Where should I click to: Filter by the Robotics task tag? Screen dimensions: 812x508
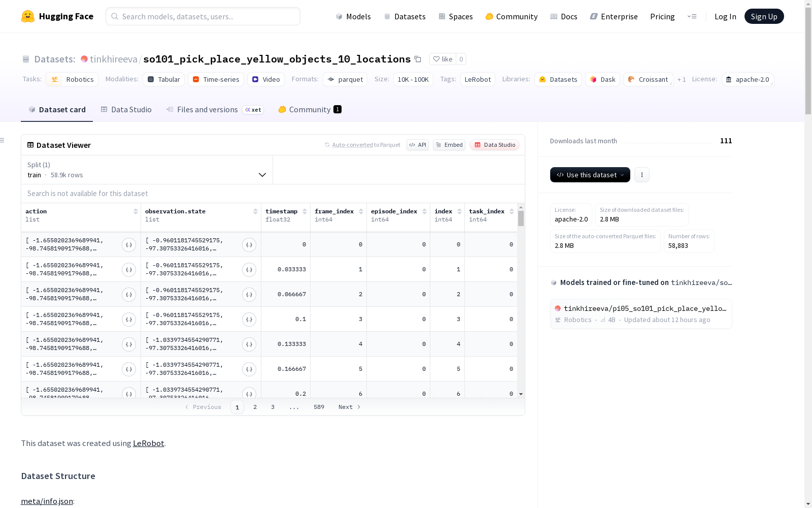coord(72,79)
